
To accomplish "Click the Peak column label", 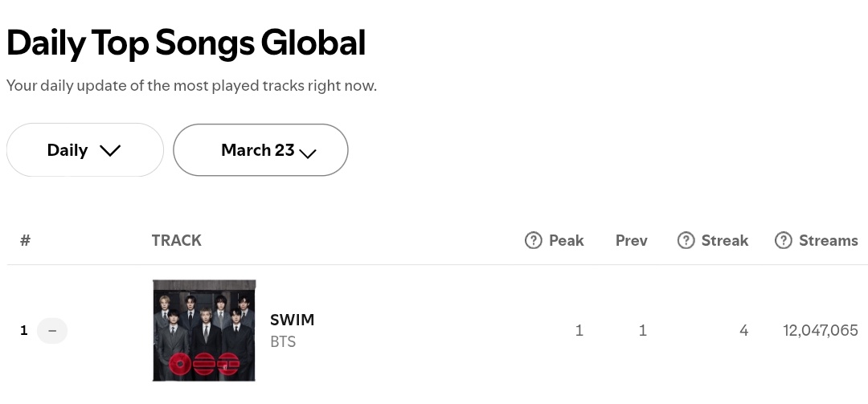I will tap(567, 240).
